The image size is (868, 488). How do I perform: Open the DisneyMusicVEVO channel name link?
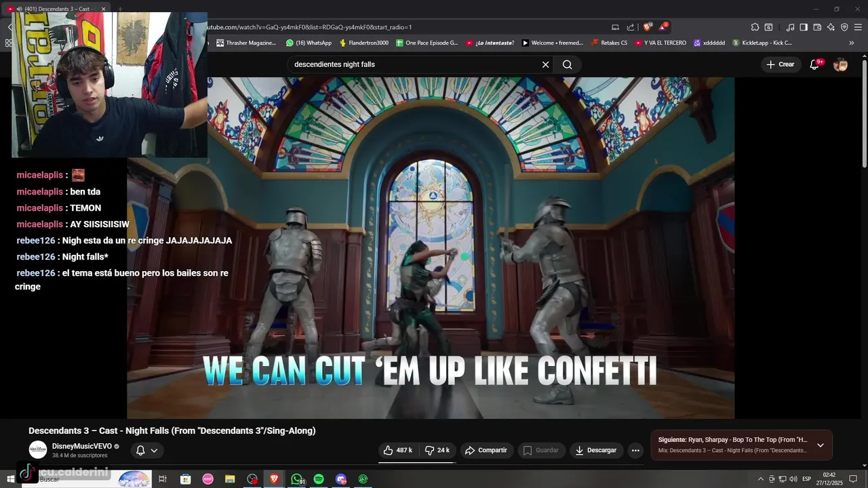click(81, 446)
